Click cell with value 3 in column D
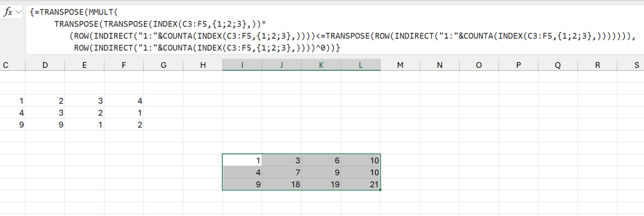 pos(45,113)
